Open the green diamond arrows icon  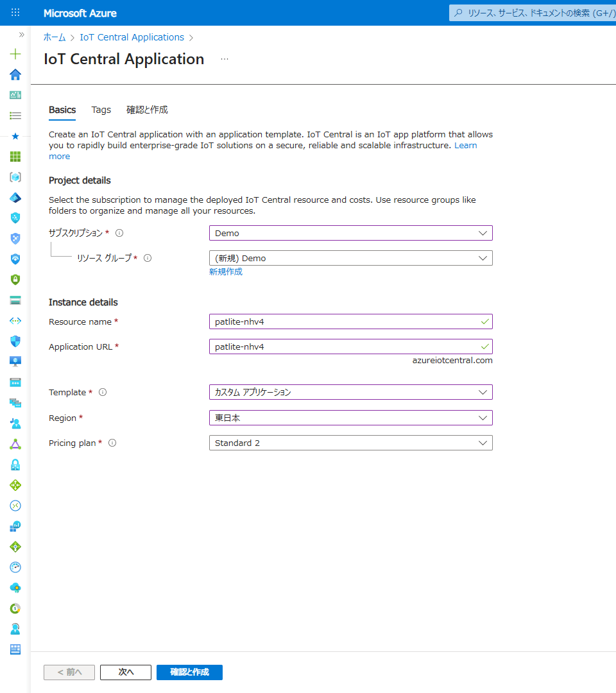tap(15, 485)
